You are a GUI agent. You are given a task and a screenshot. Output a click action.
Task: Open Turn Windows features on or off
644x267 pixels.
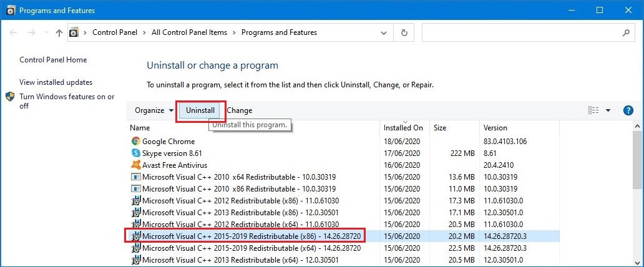[x=67, y=101]
